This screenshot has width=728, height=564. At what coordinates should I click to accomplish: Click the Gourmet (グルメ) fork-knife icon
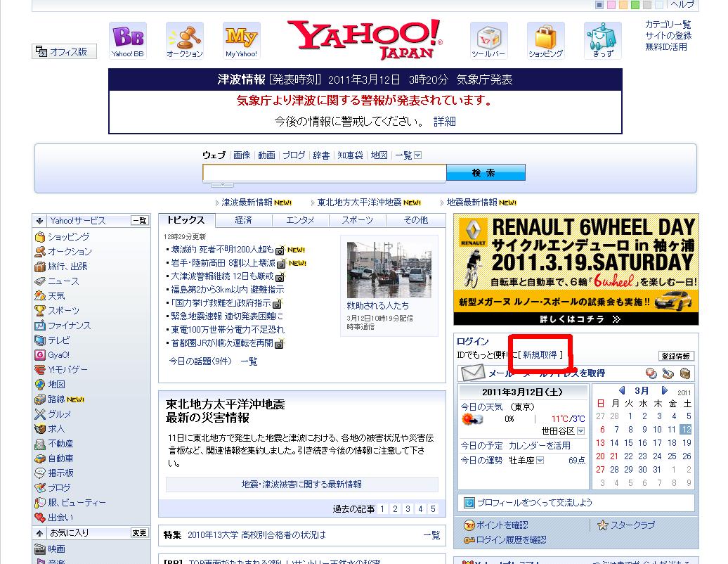coord(40,414)
